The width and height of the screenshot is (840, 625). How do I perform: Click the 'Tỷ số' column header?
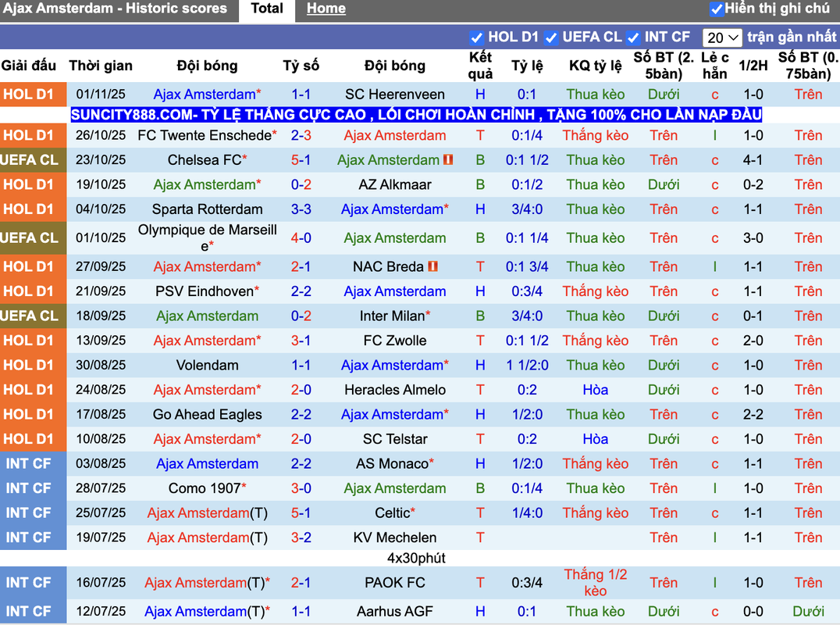301,66
